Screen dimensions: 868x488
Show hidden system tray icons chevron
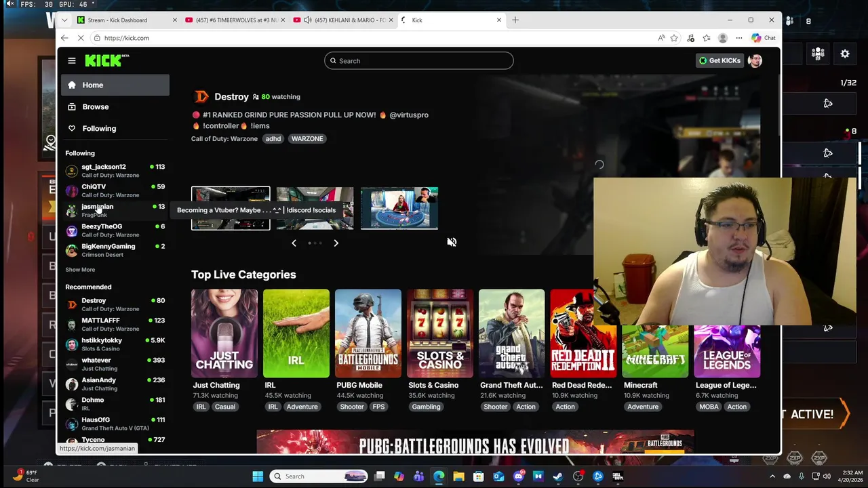[772, 476]
